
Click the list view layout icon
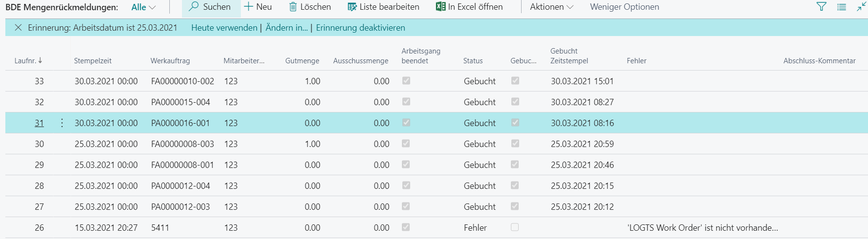point(841,7)
